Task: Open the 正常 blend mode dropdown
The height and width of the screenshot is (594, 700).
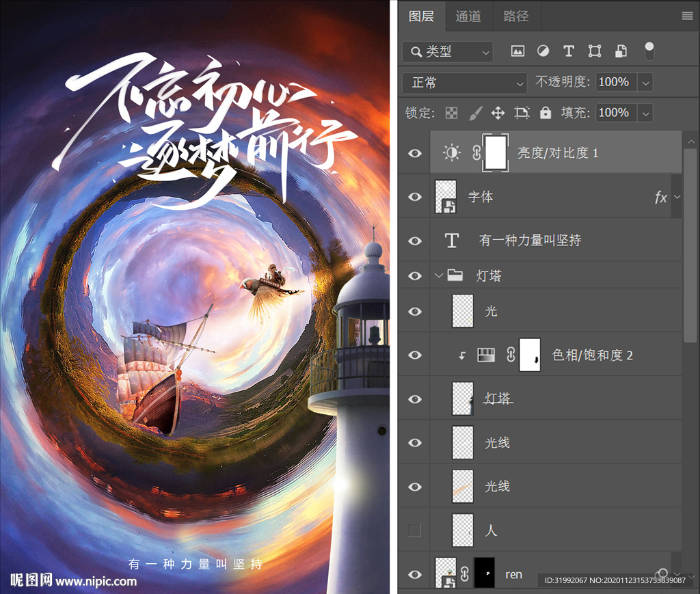Action: tap(465, 83)
